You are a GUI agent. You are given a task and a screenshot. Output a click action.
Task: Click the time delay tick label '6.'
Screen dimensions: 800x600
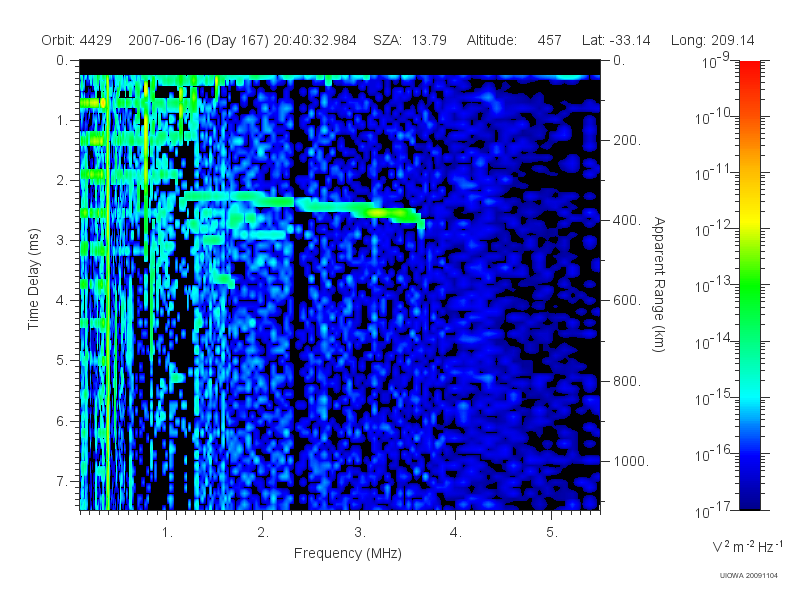(62, 421)
